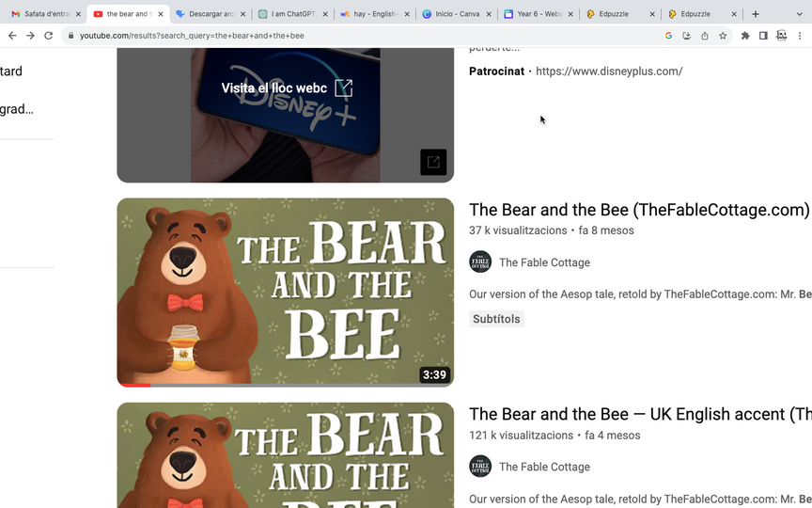The height and width of the screenshot is (508, 812).
Task: Go back with the browser back arrow
Action: click(12, 36)
